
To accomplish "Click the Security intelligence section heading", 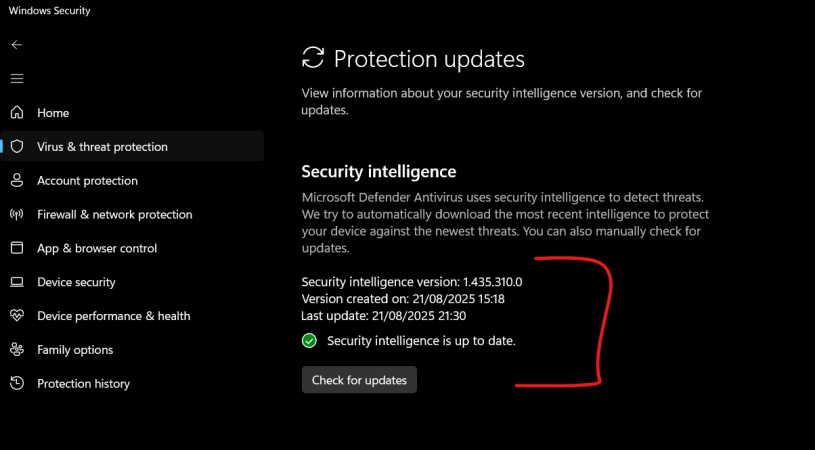I will (x=378, y=172).
